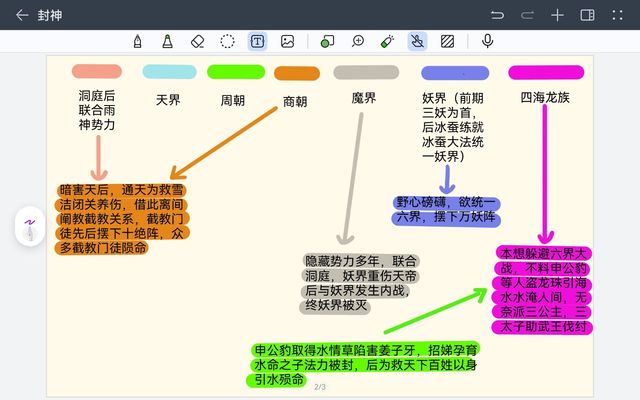640x400 pixels.
Task: Open the four-dot more options menu
Action: (x=617, y=15)
